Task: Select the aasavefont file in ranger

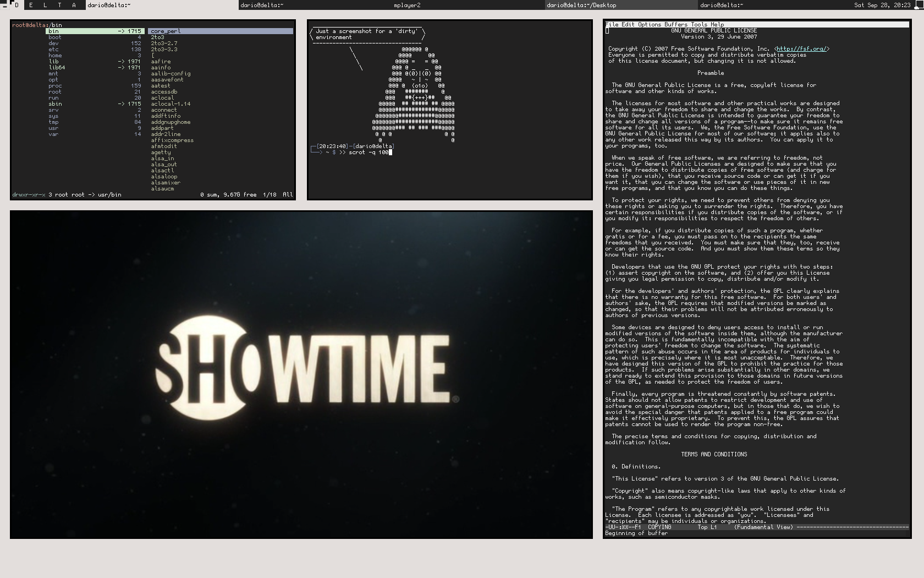Action: click(x=167, y=80)
